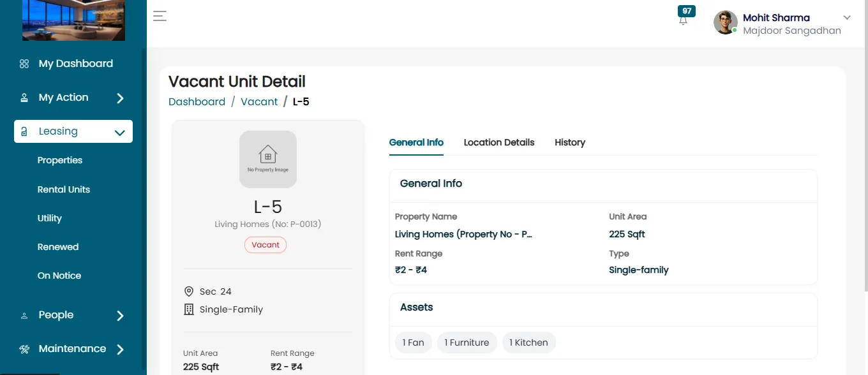The image size is (868, 375).
Task: Switch to the General Info tab
Action: click(x=416, y=142)
